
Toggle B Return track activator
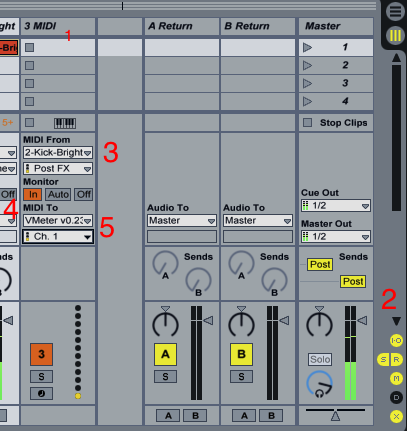point(241,354)
